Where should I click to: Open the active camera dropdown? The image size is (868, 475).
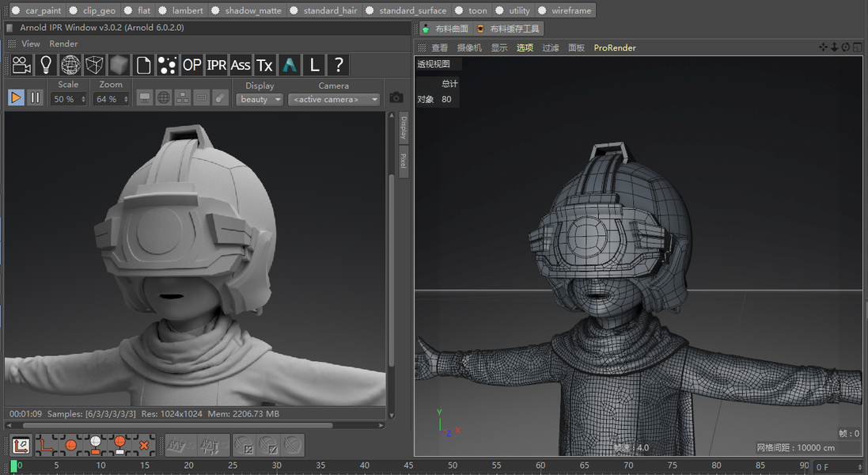click(x=335, y=100)
